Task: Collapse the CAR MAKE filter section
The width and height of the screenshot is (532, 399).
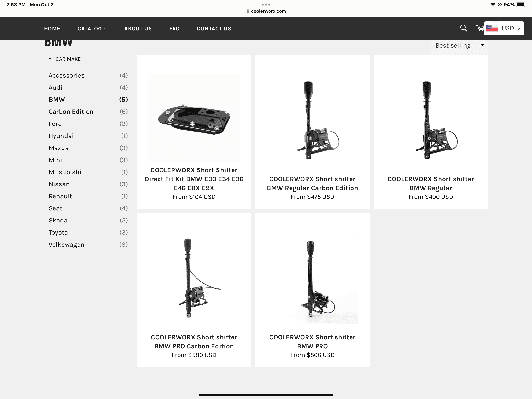Action: click(x=64, y=59)
